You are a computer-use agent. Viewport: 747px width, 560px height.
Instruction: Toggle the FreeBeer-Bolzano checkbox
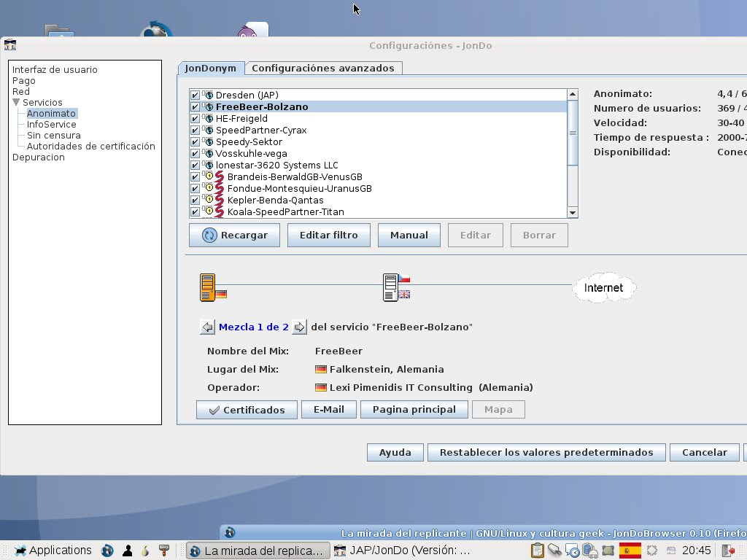click(x=195, y=106)
